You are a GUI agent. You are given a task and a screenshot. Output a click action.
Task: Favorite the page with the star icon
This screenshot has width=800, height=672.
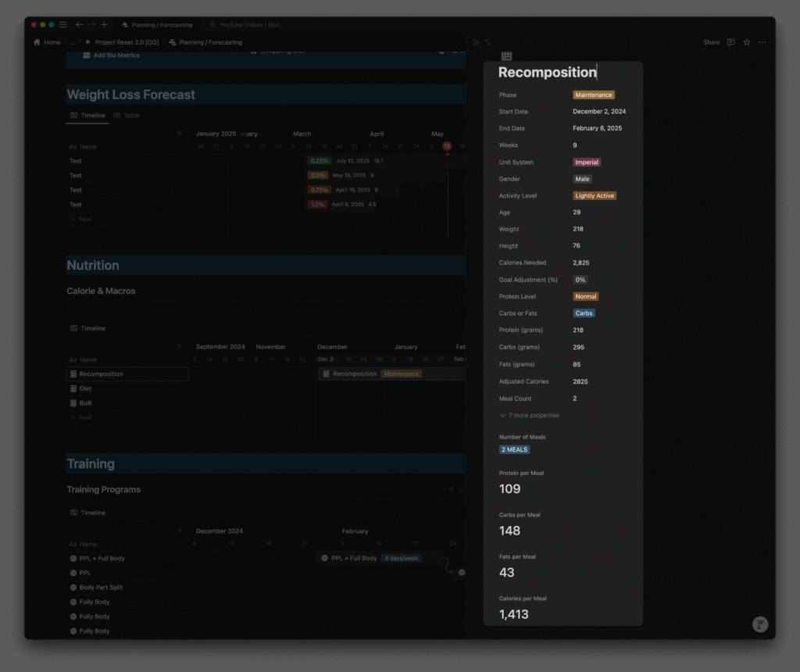pyautogui.click(x=747, y=42)
